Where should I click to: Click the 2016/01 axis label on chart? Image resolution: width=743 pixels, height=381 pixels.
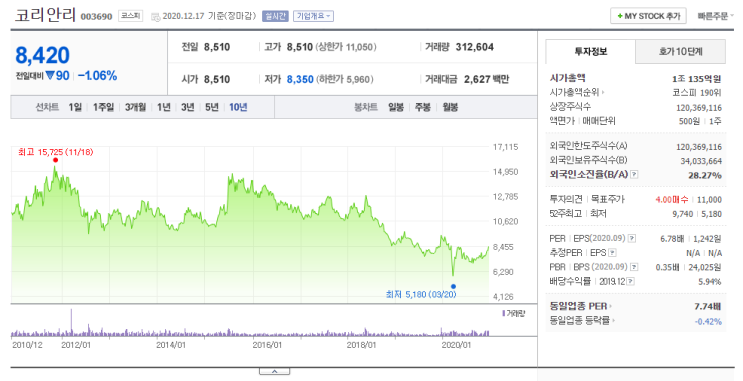267,345
